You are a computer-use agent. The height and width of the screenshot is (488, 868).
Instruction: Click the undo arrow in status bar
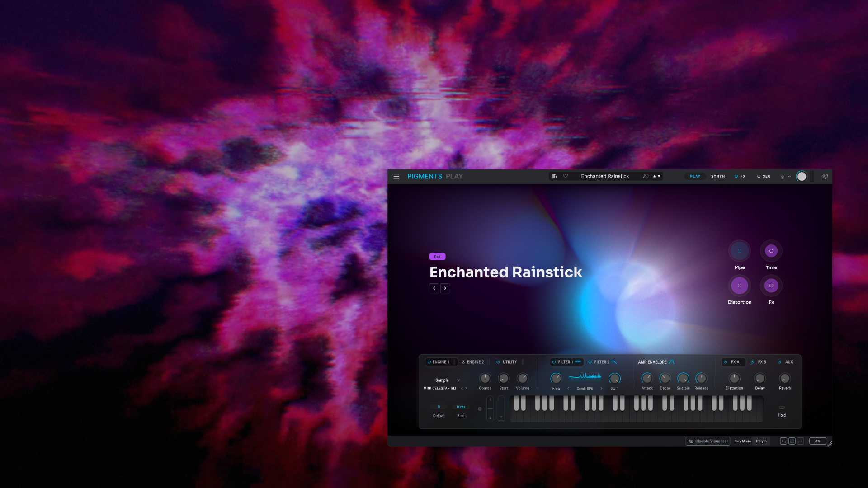[783, 441]
